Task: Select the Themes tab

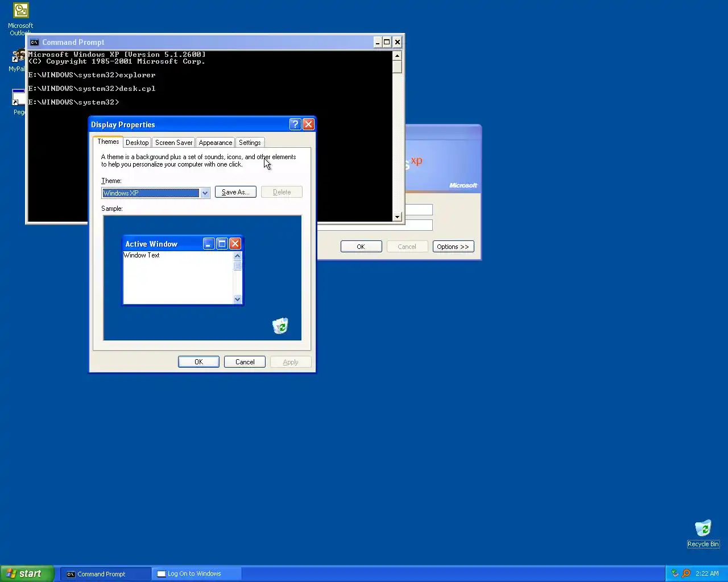Action: (x=108, y=142)
